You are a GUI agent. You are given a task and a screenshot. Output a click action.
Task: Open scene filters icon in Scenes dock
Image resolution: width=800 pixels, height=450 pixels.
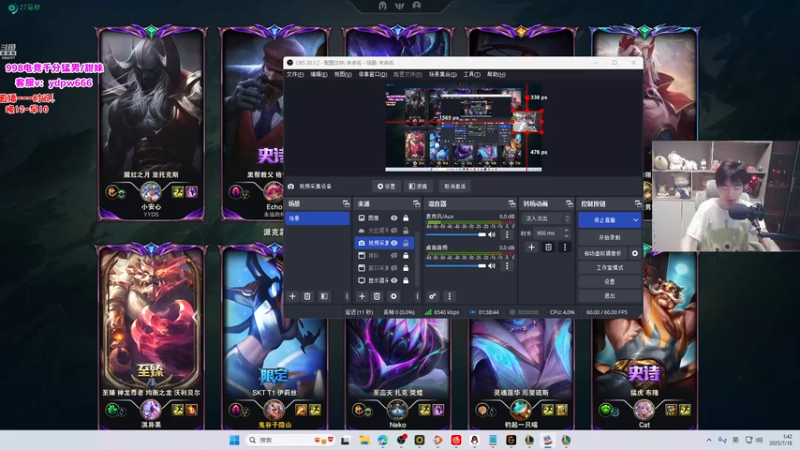pos(324,296)
